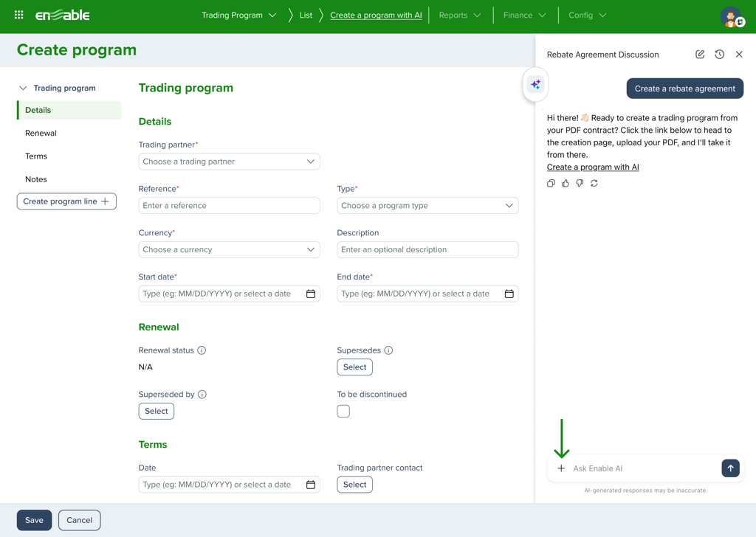Open Start date calendar picker

(311, 294)
